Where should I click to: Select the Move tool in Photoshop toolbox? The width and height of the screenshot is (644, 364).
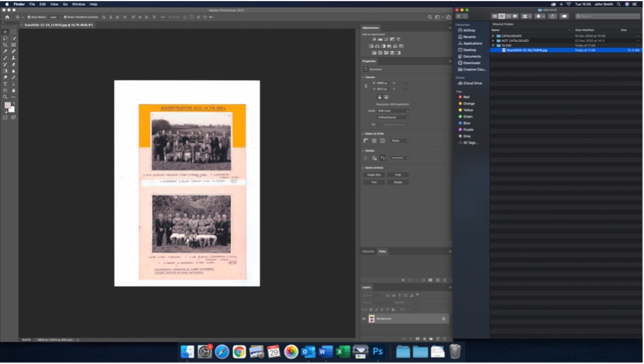point(5,32)
